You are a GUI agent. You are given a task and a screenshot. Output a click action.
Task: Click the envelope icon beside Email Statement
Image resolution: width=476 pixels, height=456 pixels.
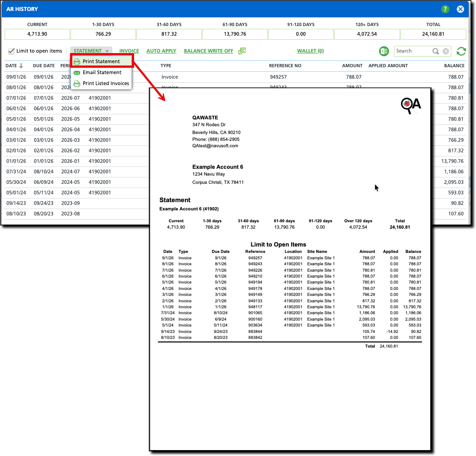(x=77, y=73)
